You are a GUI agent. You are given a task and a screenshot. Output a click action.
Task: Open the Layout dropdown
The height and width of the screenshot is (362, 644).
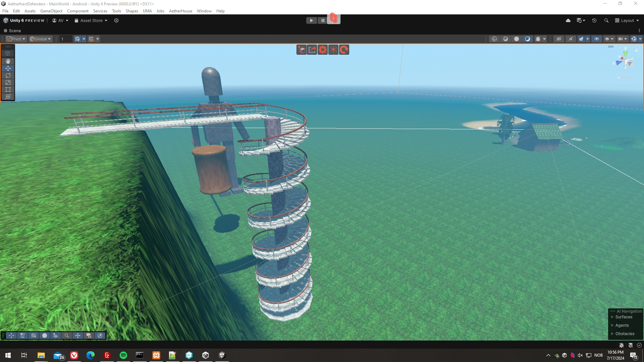click(627, 20)
